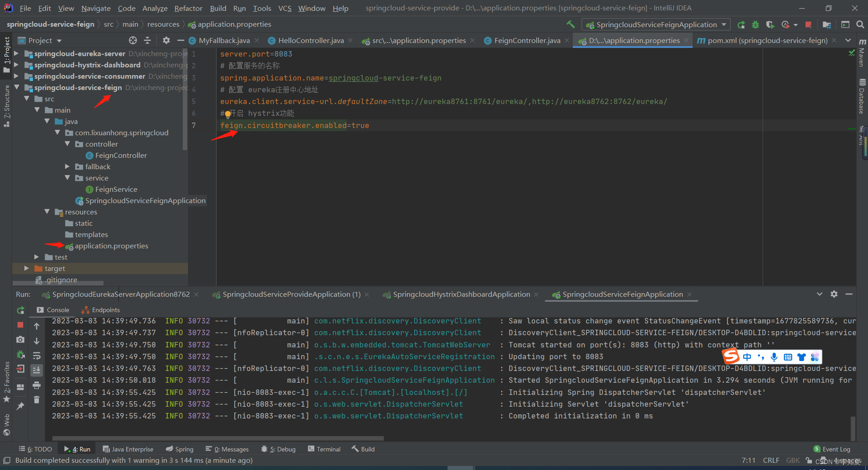Select FeignService in project tree
The height and width of the screenshot is (470, 868).
[x=116, y=189]
